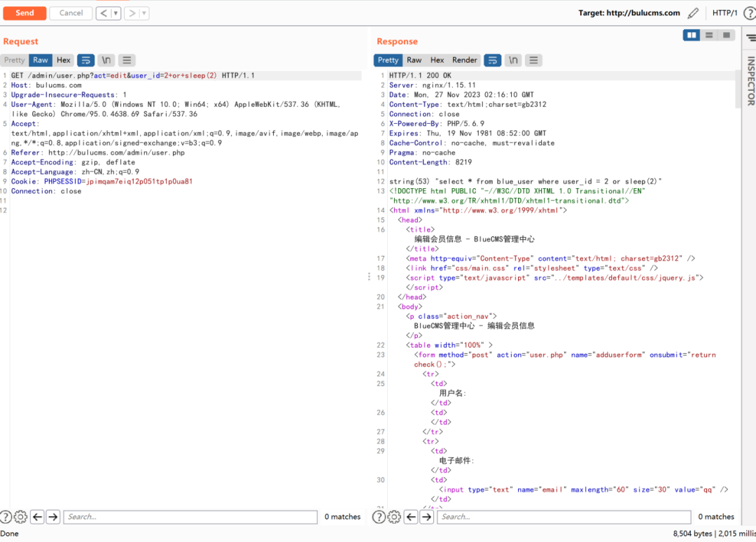Click the 'HTTP/1.1 200 OK' status line

point(420,76)
